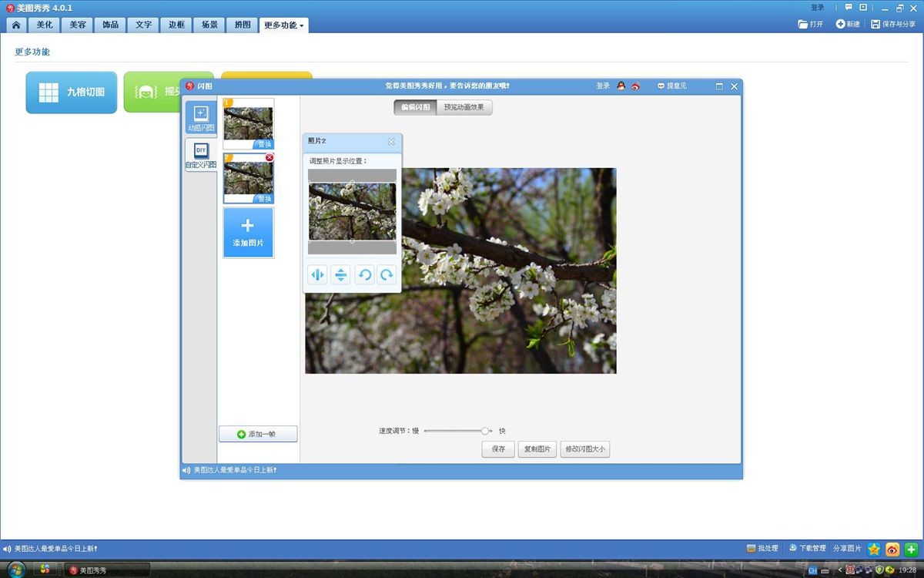
Task: Switch to the 文字 tab
Action: tap(144, 25)
